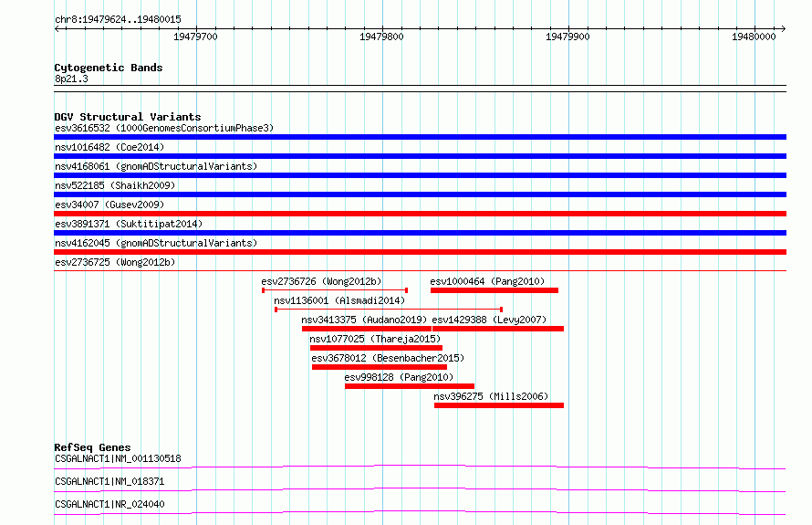Image resolution: width=812 pixels, height=525 pixels.
Task: Click the 19479800 ruler position label
Action: pyautogui.click(x=381, y=37)
